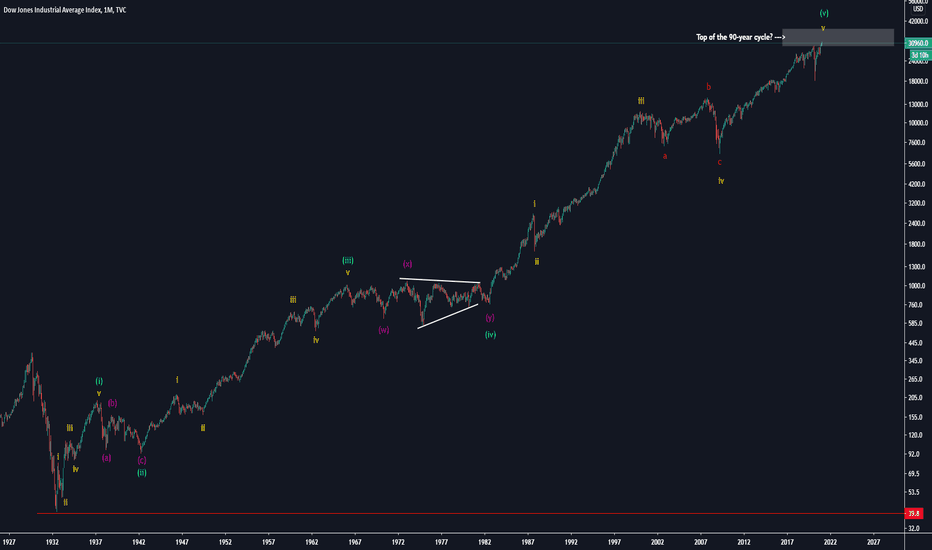Image resolution: width=932 pixels, height=550 pixels.
Task: Click the 42000.0 price axis label
Action: 916,21
